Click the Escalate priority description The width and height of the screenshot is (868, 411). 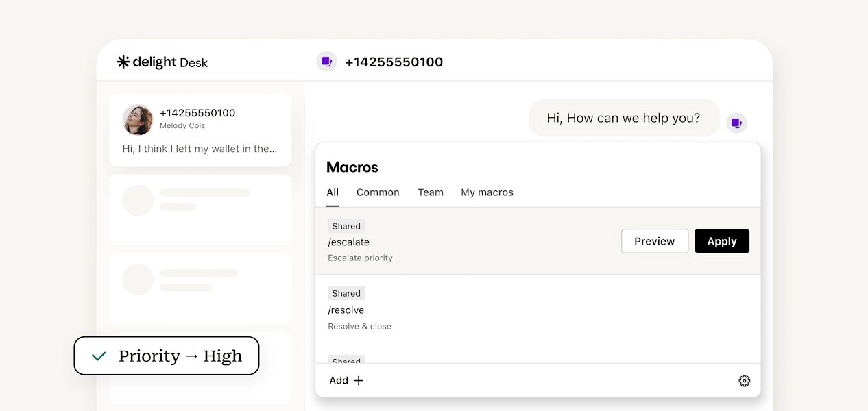pyautogui.click(x=361, y=258)
